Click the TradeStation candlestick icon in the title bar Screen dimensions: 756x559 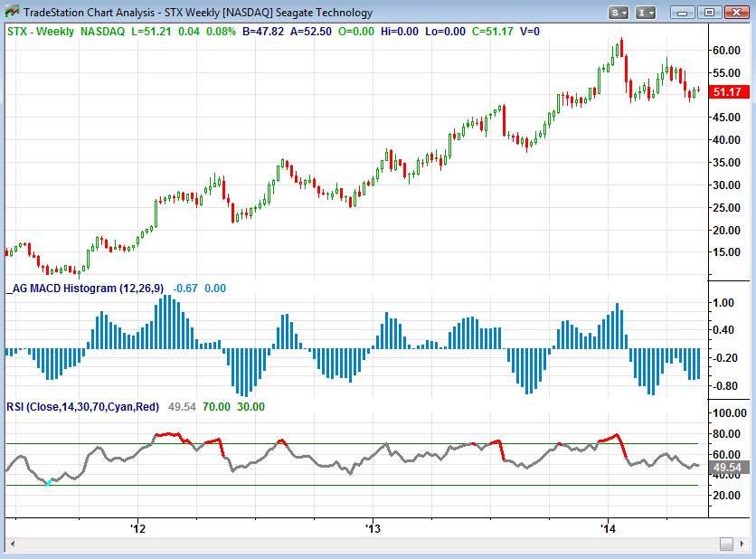12,13
